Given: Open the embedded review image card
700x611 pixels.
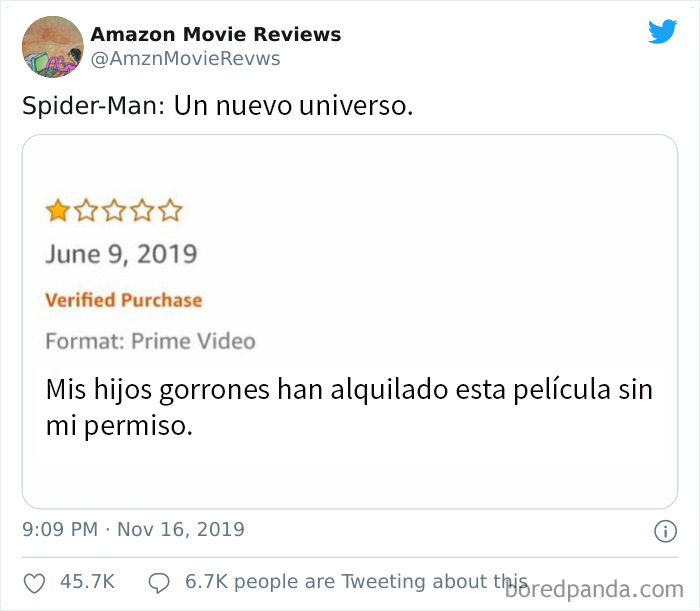Looking at the screenshot, I should pos(350,321).
